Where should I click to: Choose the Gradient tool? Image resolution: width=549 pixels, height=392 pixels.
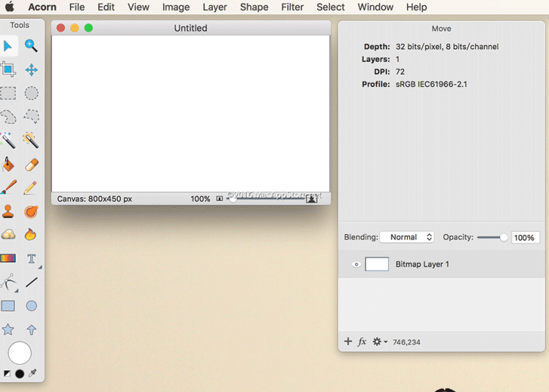coord(8,258)
